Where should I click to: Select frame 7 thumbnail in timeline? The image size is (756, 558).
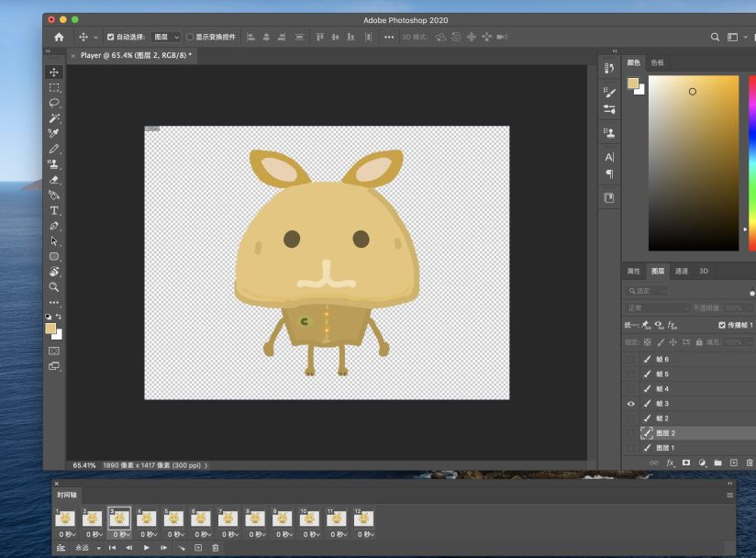228,519
